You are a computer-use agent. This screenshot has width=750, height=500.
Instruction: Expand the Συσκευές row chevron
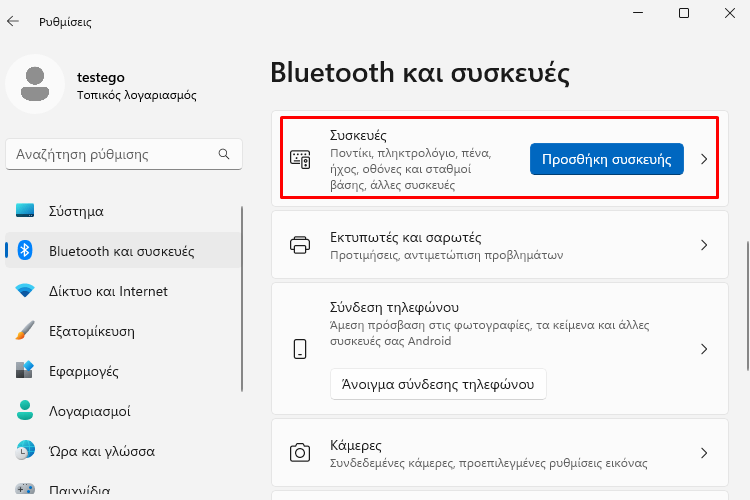click(704, 159)
